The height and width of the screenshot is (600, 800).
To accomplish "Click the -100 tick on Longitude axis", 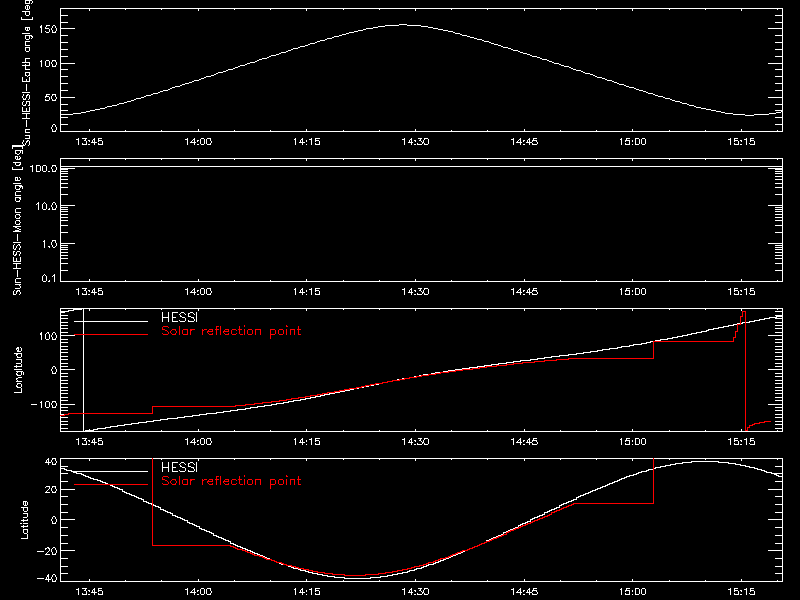I will point(44,404).
